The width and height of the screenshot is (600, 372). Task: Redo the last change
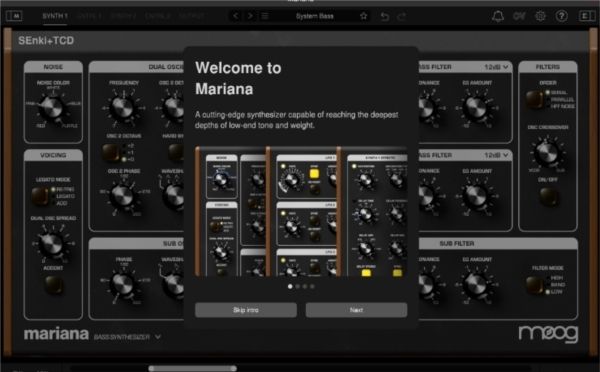(x=401, y=16)
